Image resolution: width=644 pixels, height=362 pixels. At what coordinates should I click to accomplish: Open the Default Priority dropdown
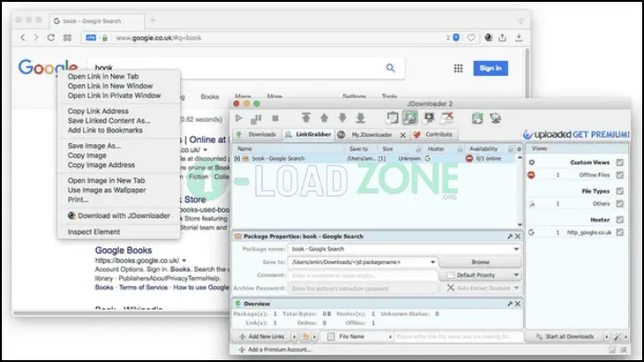[517, 275]
